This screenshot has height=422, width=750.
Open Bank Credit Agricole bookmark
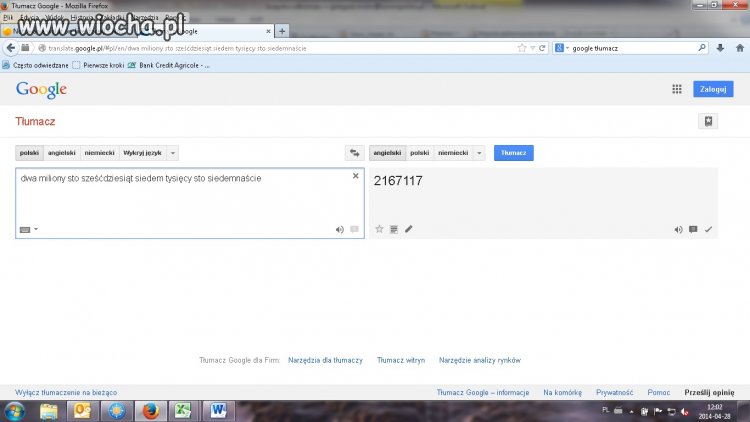click(x=169, y=65)
